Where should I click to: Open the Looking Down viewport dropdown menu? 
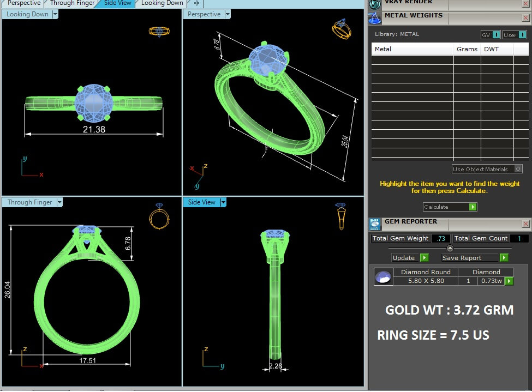tap(55, 15)
